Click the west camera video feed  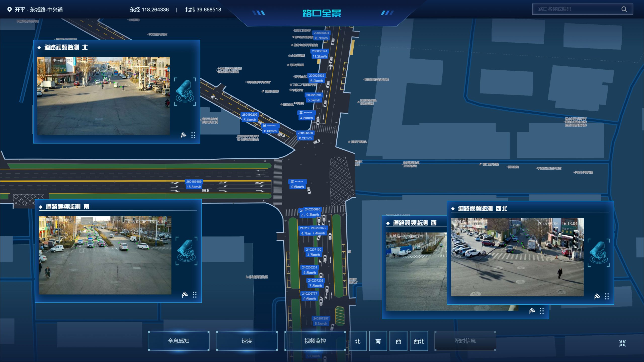[416, 271]
